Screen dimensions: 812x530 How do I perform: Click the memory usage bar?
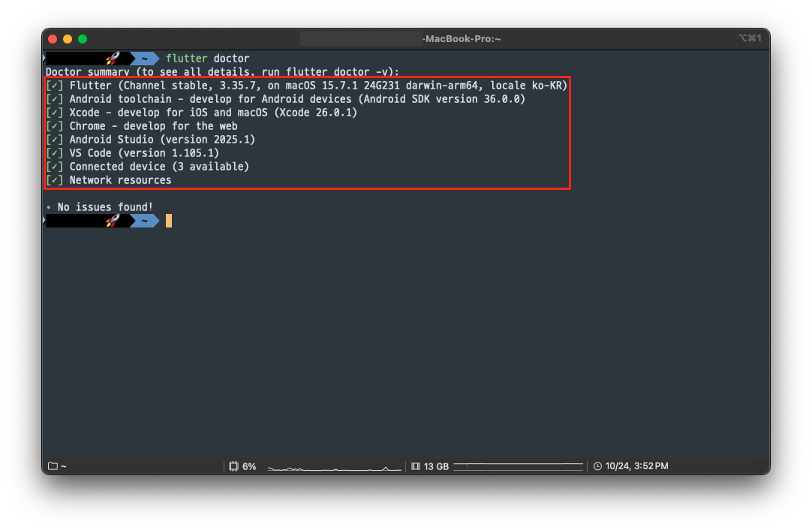518,466
